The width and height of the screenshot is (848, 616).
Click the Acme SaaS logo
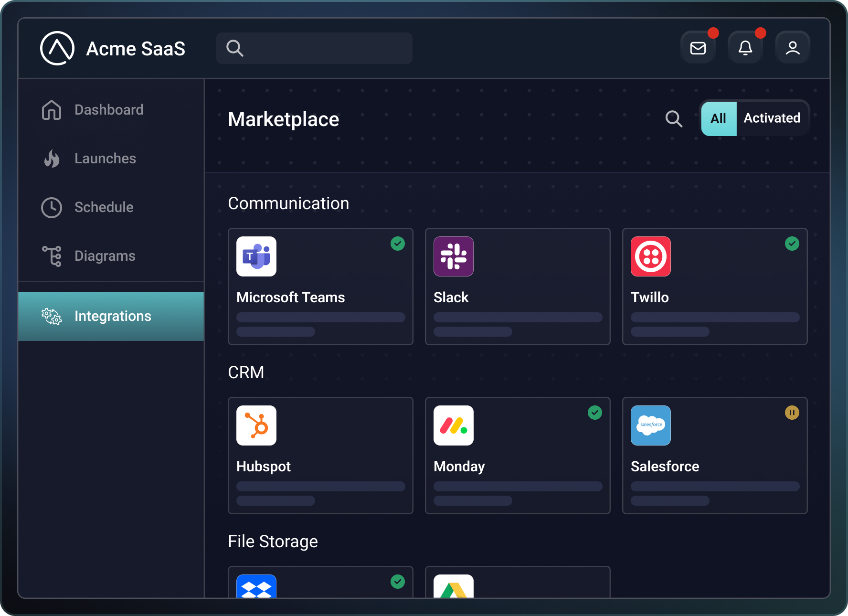pos(57,48)
